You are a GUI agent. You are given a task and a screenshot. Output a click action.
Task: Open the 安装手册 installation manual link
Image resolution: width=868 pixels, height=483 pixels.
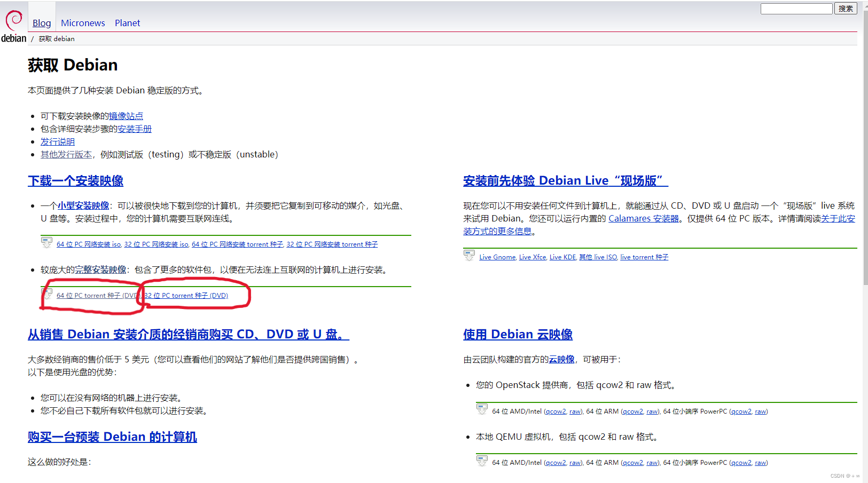(x=135, y=129)
